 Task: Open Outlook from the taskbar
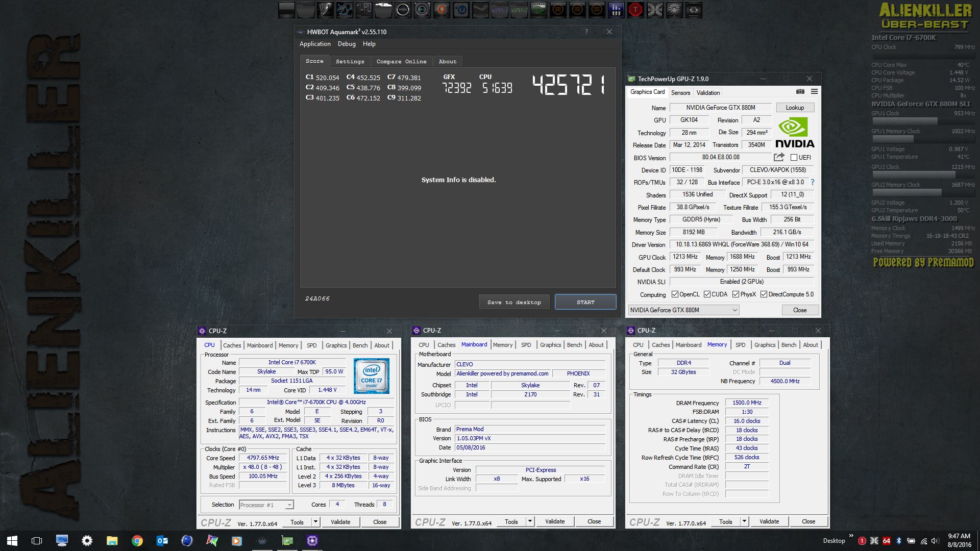pyautogui.click(x=162, y=541)
